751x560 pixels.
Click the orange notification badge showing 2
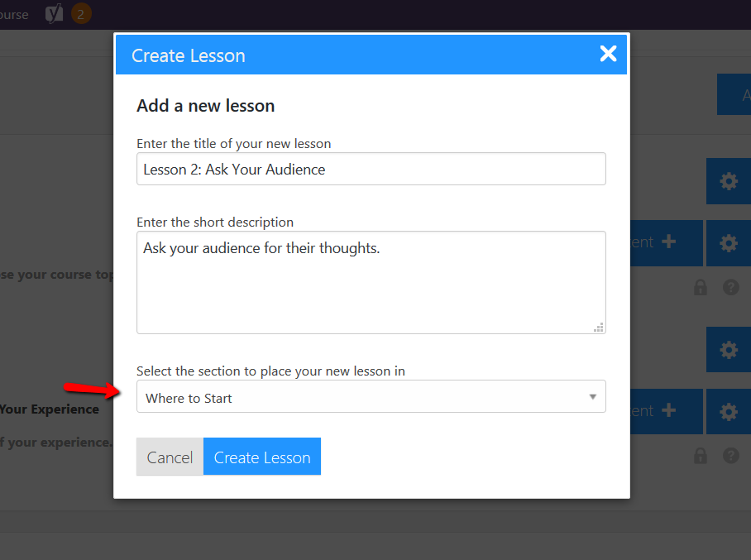81,14
